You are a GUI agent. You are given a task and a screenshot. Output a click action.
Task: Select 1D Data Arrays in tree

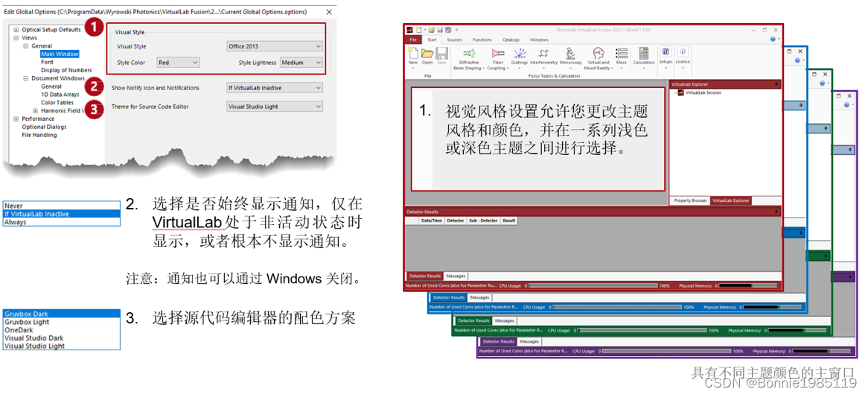tap(60, 95)
